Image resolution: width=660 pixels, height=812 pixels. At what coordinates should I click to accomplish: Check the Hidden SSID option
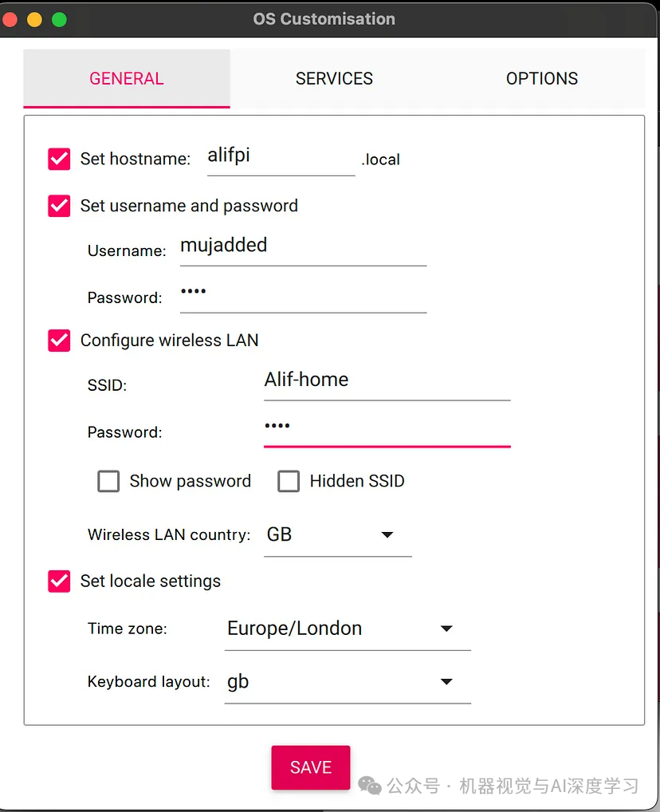pyautogui.click(x=289, y=481)
